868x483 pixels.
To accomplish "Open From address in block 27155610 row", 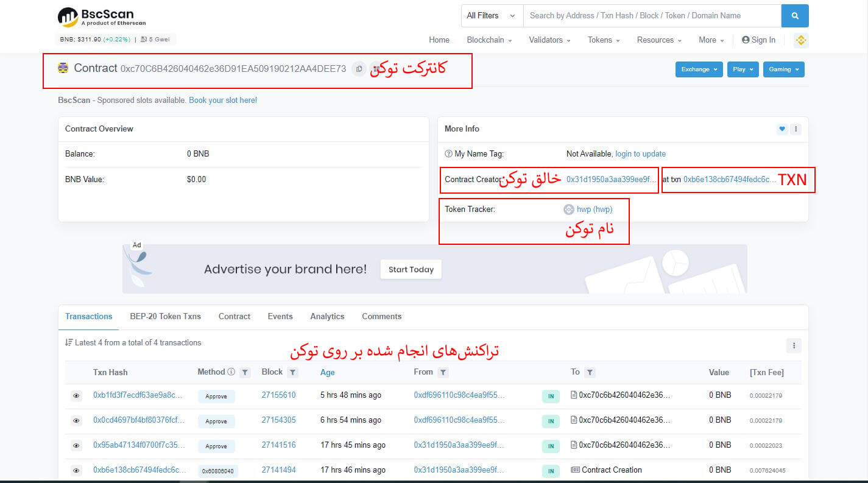I will click(x=459, y=395).
